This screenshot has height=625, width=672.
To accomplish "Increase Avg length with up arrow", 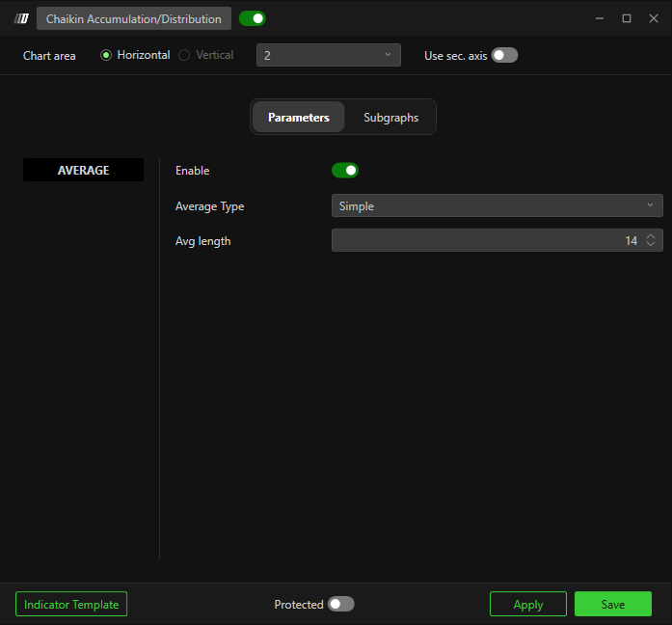I will (x=651, y=236).
